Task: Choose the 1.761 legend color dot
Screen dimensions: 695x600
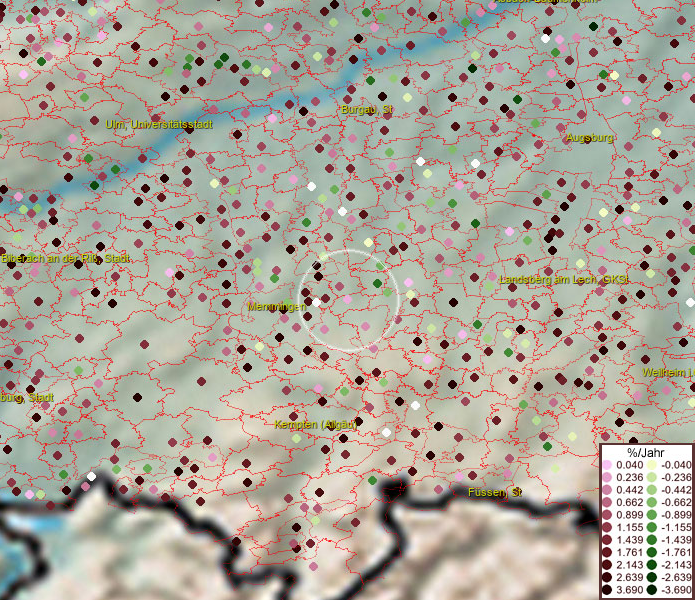Action: 607,552
